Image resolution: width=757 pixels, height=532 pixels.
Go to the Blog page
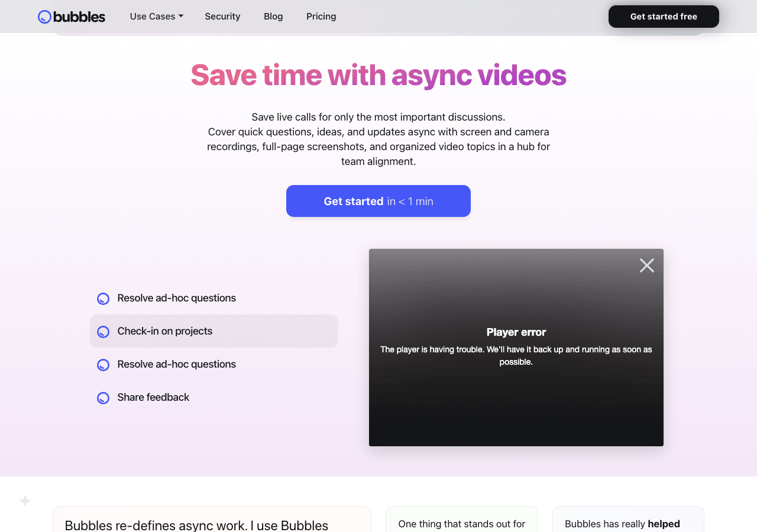273,17
